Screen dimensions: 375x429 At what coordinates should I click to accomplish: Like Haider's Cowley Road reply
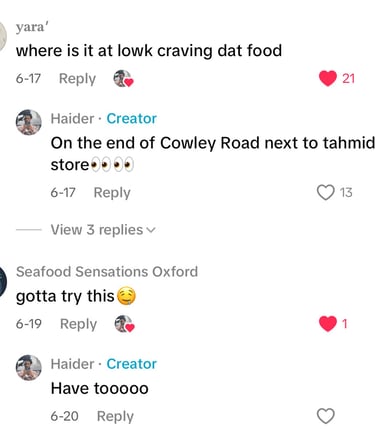coord(325,192)
